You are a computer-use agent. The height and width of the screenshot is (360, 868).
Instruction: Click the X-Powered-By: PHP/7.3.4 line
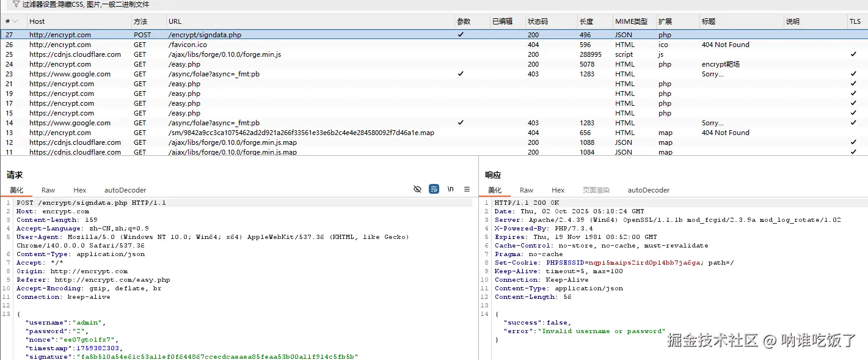544,229
